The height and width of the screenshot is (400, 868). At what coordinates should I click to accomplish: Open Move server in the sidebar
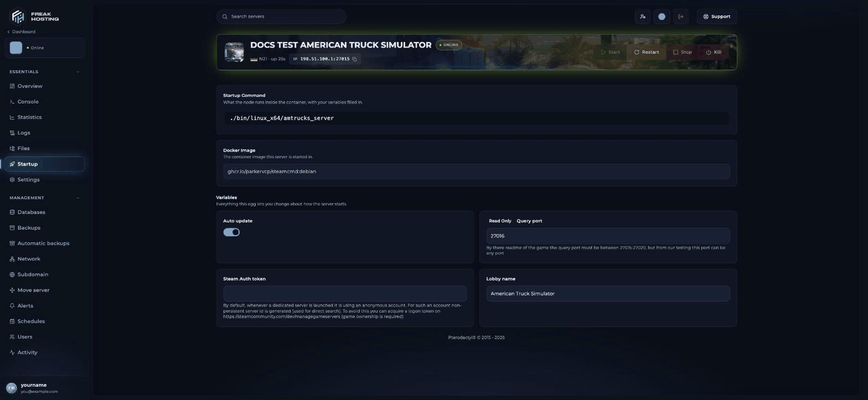[44, 290]
